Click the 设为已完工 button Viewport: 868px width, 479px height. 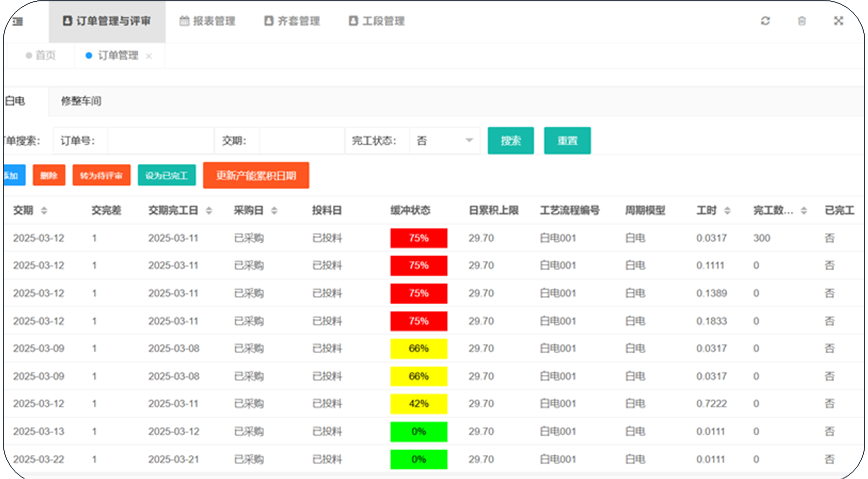coord(167,176)
